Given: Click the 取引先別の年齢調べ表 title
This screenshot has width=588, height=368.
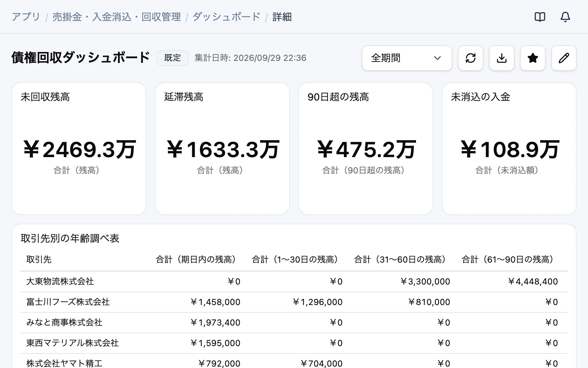Looking at the screenshot, I should pyautogui.click(x=70, y=238).
